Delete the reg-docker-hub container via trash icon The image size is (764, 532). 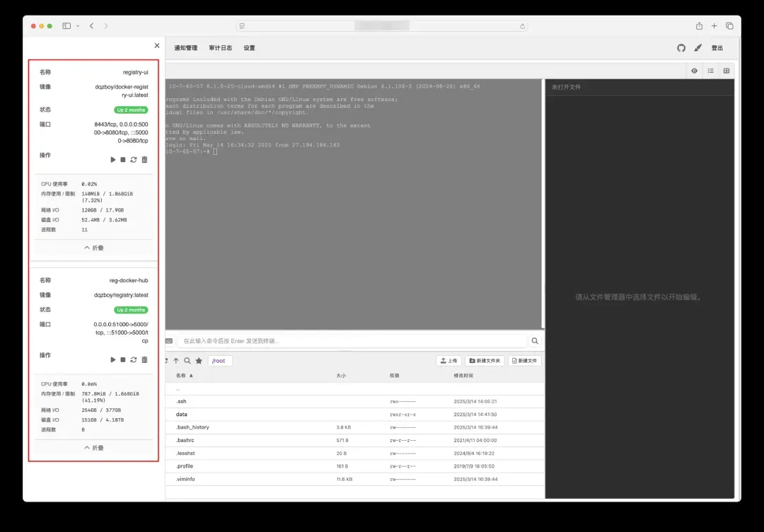pos(144,360)
